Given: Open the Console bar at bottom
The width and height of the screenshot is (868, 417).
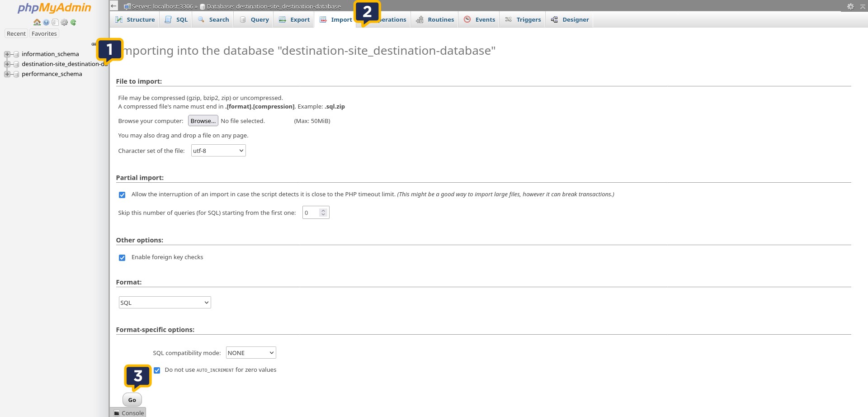Looking at the screenshot, I should 128,413.
